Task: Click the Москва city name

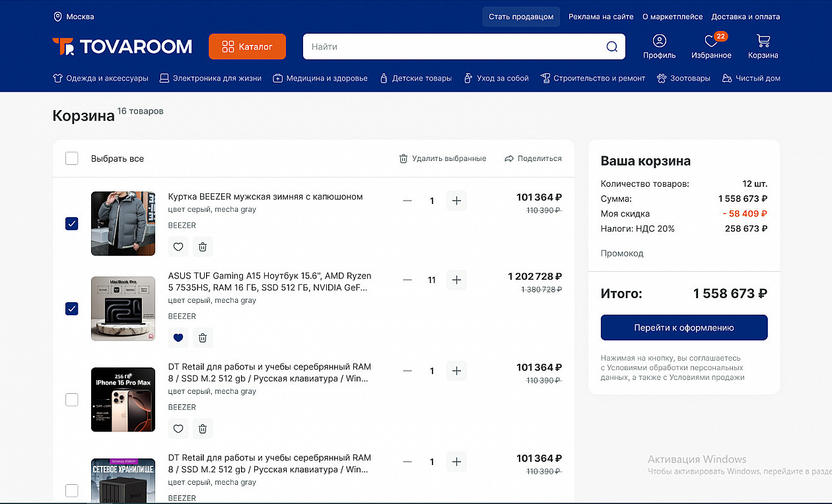Action: pyautogui.click(x=80, y=16)
